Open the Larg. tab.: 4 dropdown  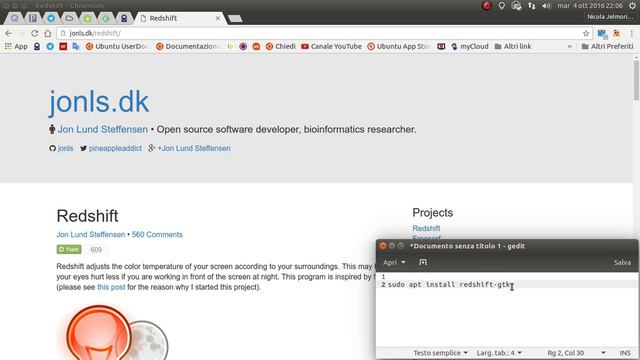point(499,353)
